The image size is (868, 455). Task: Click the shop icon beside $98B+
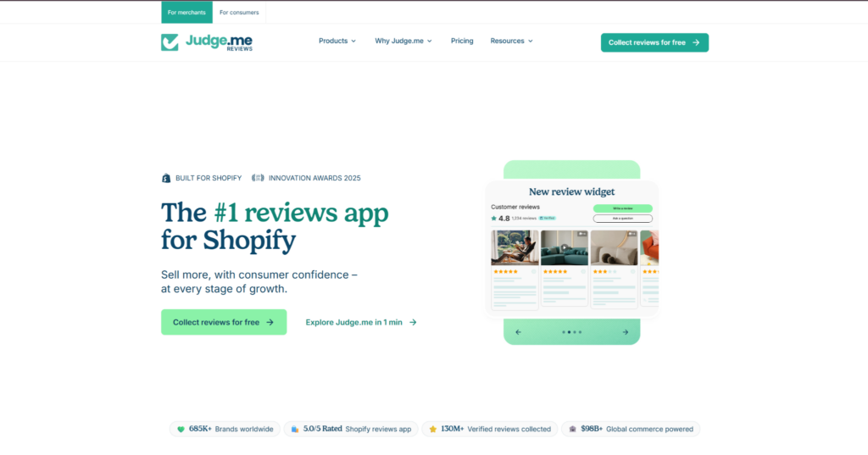[572, 429]
